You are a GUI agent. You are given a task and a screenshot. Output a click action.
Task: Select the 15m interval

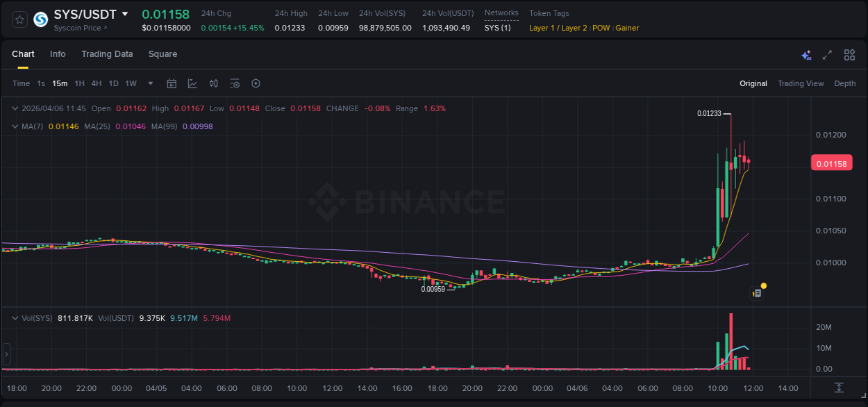tap(60, 83)
